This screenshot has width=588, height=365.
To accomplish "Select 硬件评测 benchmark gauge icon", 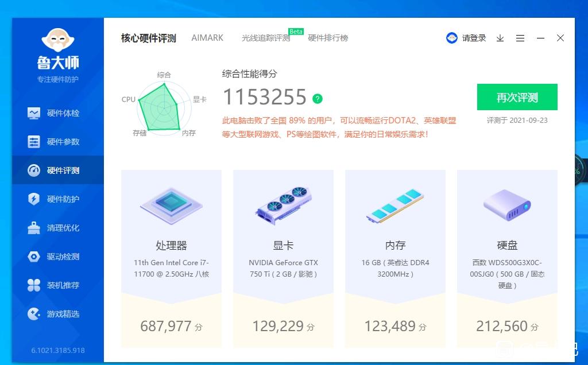I will tap(34, 170).
